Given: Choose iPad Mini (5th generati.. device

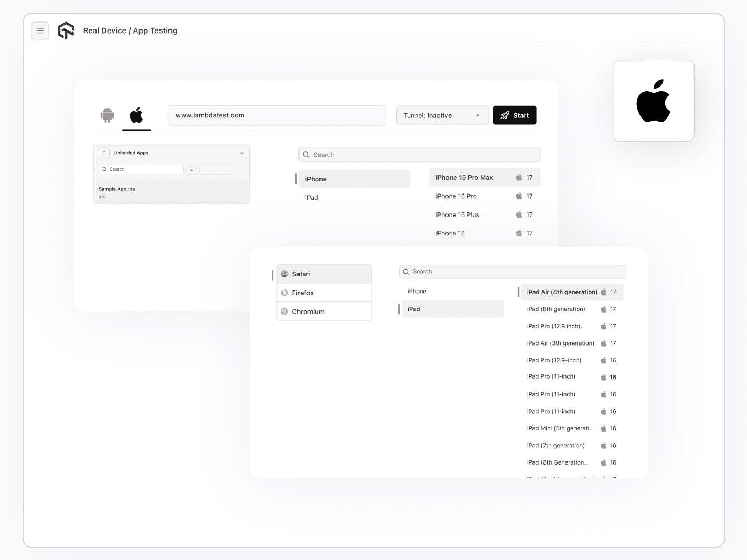Looking at the screenshot, I should (x=572, y=428).
